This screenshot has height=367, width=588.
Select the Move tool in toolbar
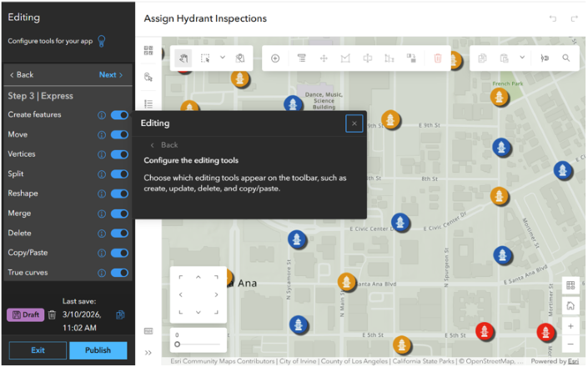click(x=324, y=58)
